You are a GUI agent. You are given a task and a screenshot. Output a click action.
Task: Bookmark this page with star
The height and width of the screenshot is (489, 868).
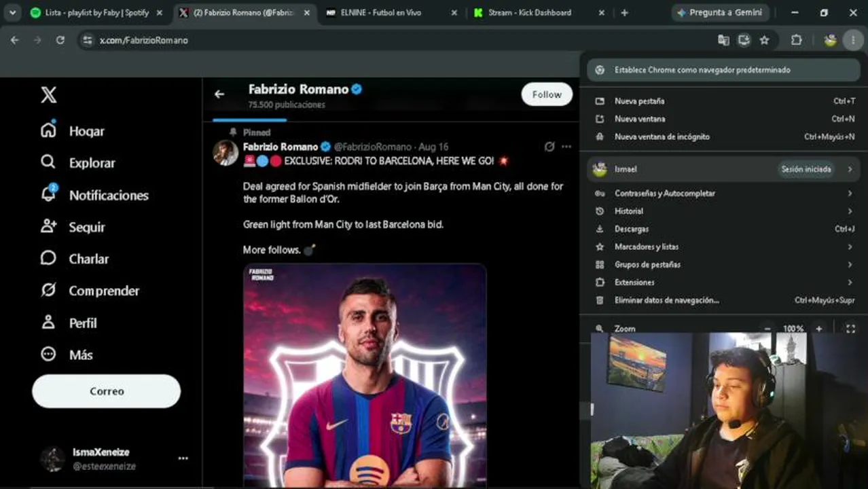[764, 40]
